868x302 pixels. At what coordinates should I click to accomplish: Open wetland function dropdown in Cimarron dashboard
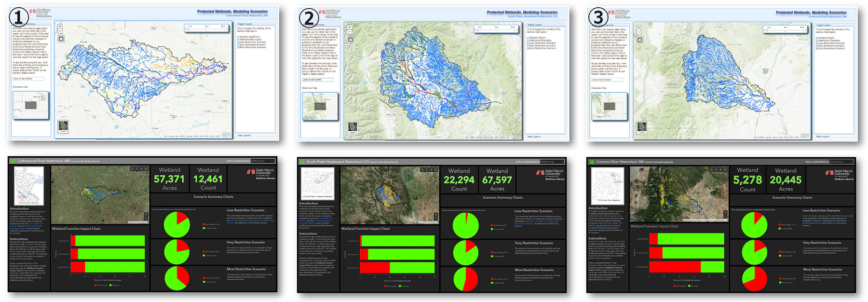[x=841, y=162]
